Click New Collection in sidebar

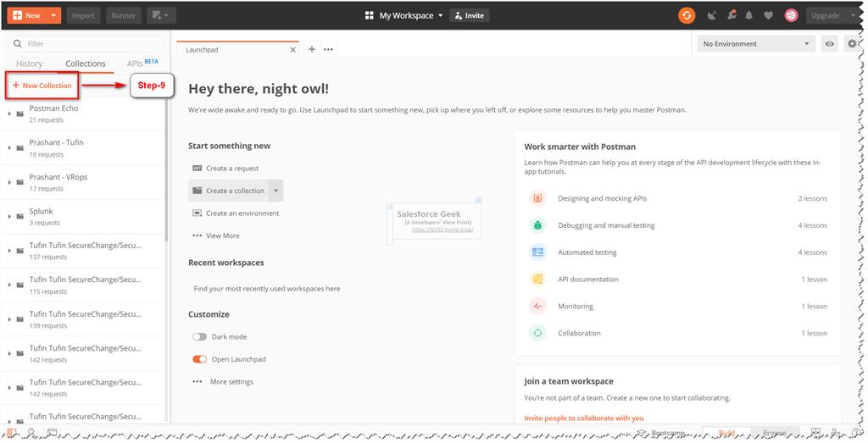click(x=42, y=86)
